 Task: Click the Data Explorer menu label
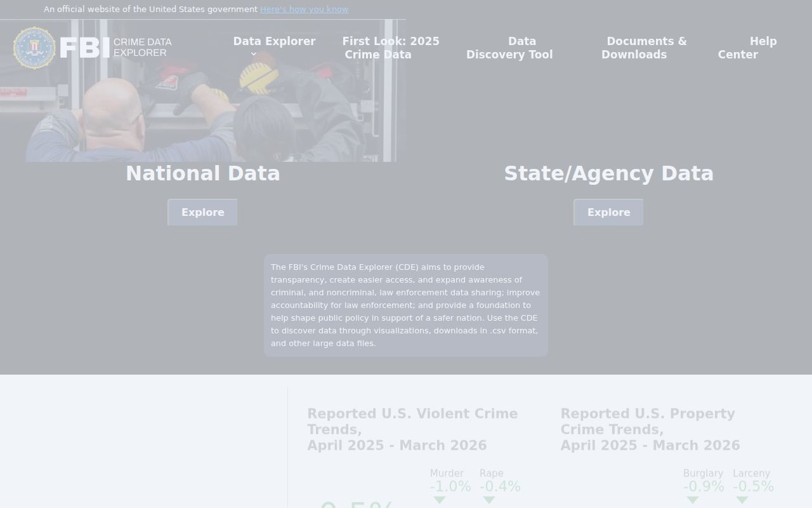point(274,41)
